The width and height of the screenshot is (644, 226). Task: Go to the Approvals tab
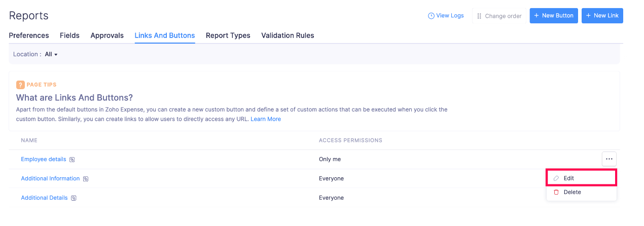click(x=107, y=35)
